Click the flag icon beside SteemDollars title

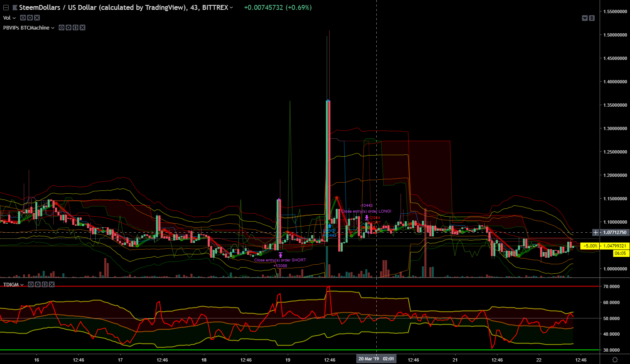coord(15,8)
